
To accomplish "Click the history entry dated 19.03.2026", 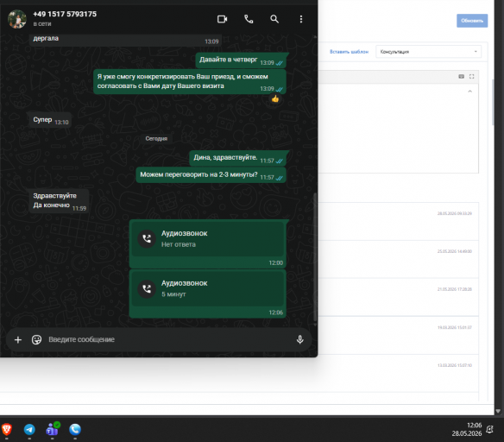I will point(399,335).
